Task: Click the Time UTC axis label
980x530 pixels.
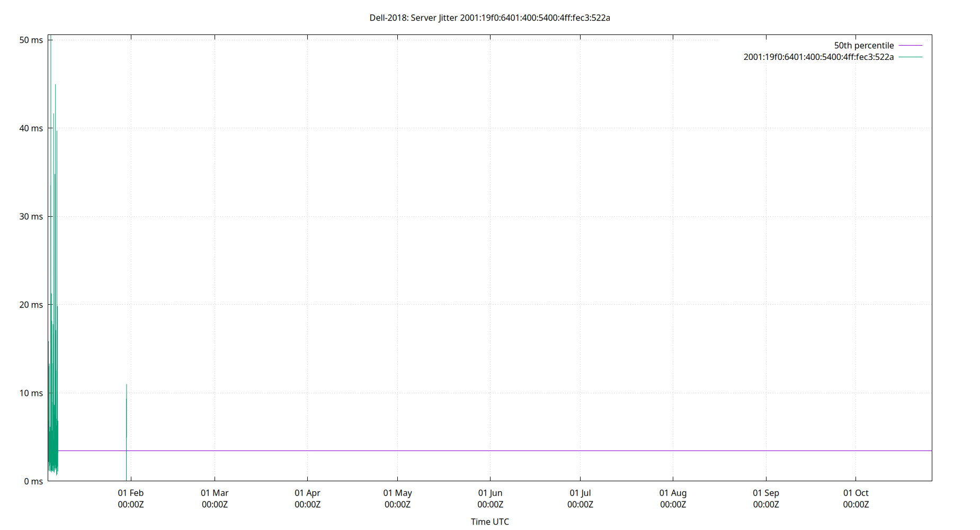Action: [489, 522]
